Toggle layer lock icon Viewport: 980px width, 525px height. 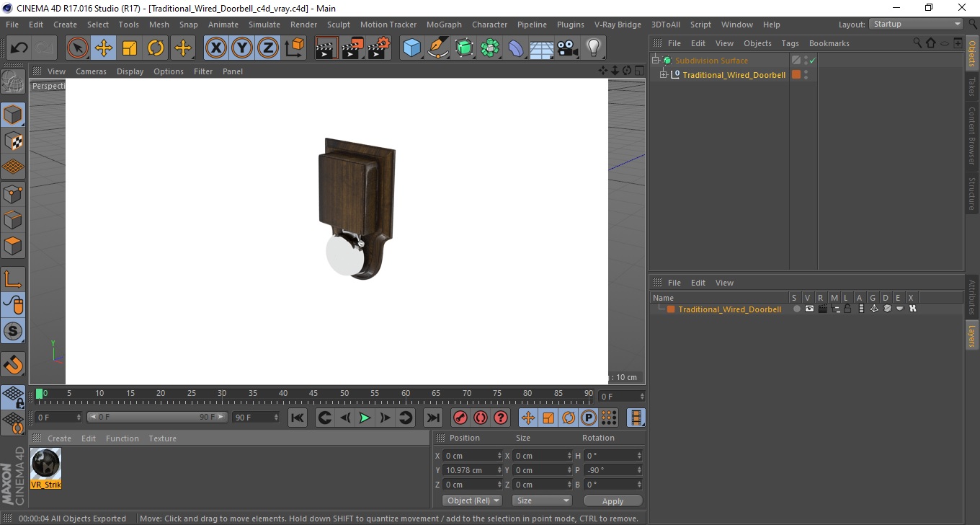847,309
